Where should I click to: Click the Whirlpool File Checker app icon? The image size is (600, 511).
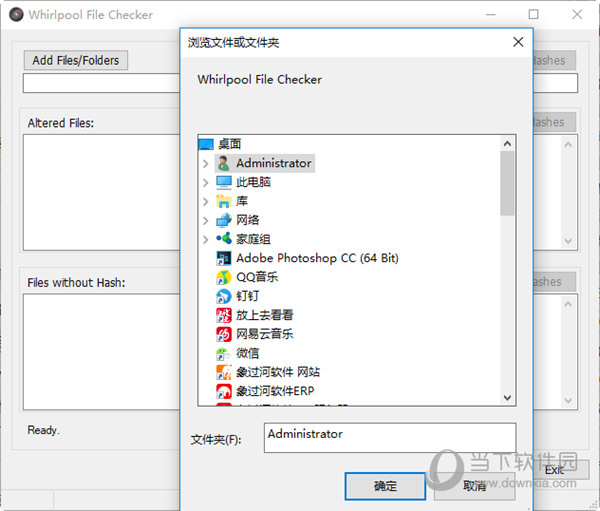pyautogui.click(x=16, y=15)
